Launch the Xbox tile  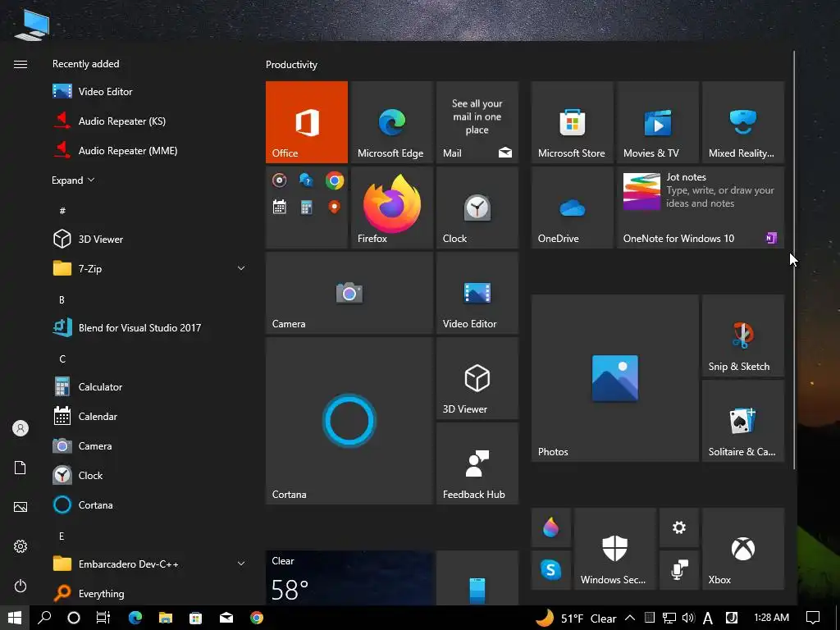[743, 549]
